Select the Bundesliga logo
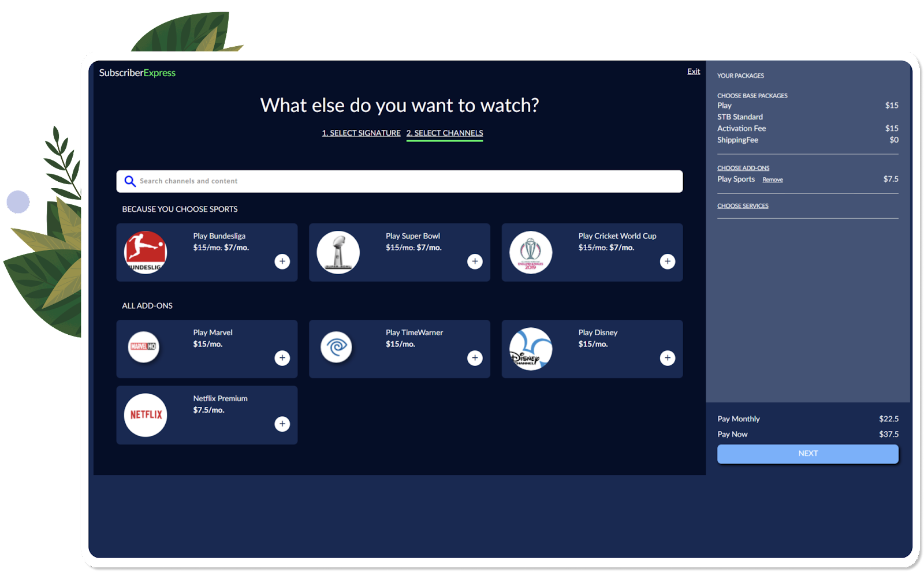The width and height of the screenshot is (924, 572). click(x=146, y=252)
